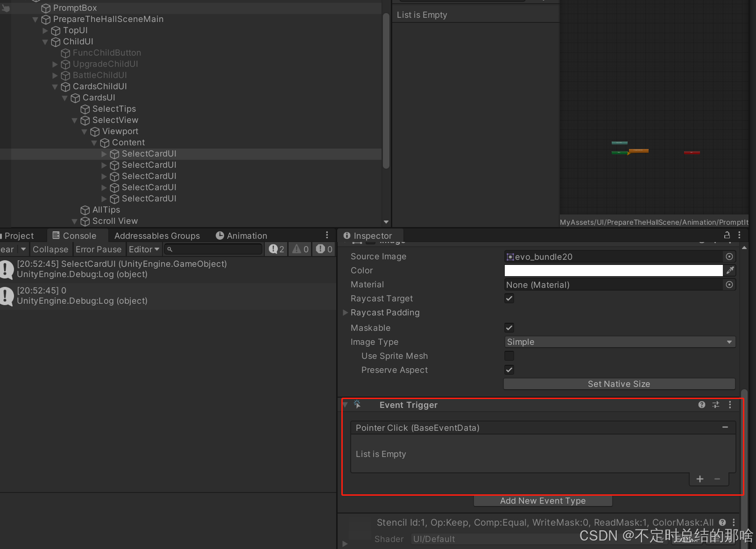Switch to the Addressables Groups tab

157,235
